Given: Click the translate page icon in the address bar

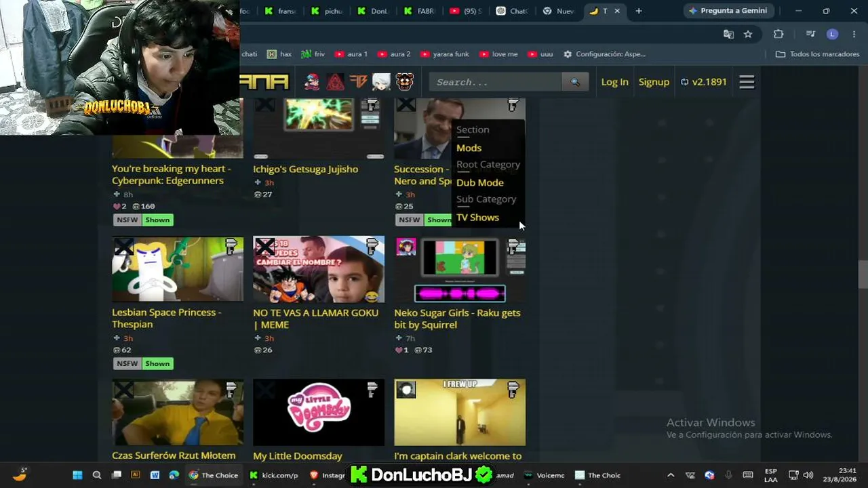Looking at the screenshot, I should pos(728,34).
